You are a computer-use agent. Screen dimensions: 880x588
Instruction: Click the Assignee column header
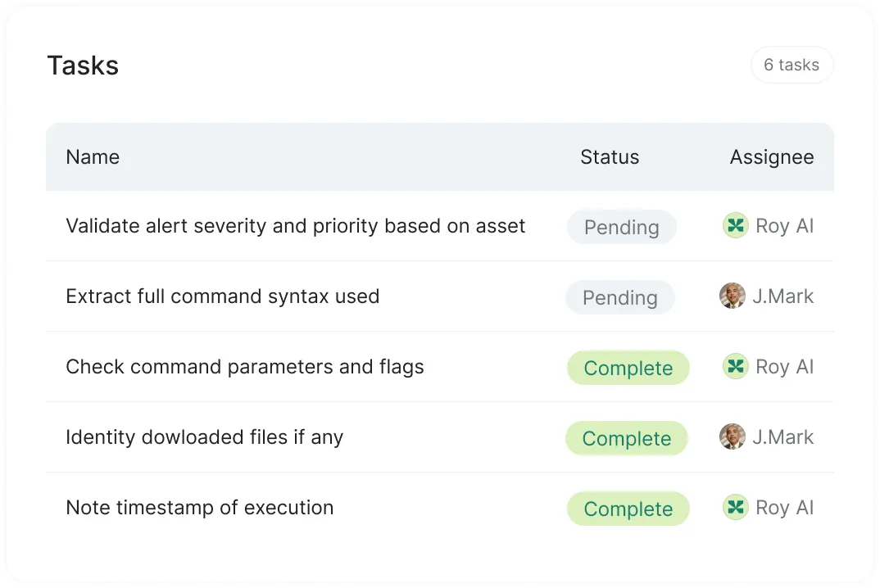click(x=772, y=158)
